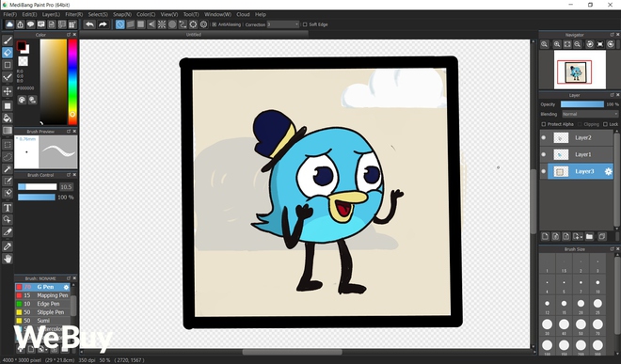Undock the Brush Size panel
This screenshot has height=364, width=621.
click(612, 249)
